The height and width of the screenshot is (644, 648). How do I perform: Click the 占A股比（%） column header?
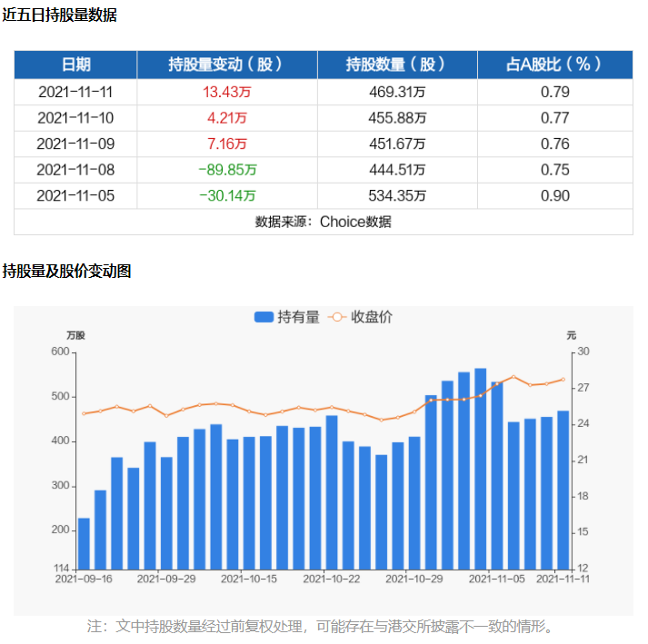click(x=555, y=64)
